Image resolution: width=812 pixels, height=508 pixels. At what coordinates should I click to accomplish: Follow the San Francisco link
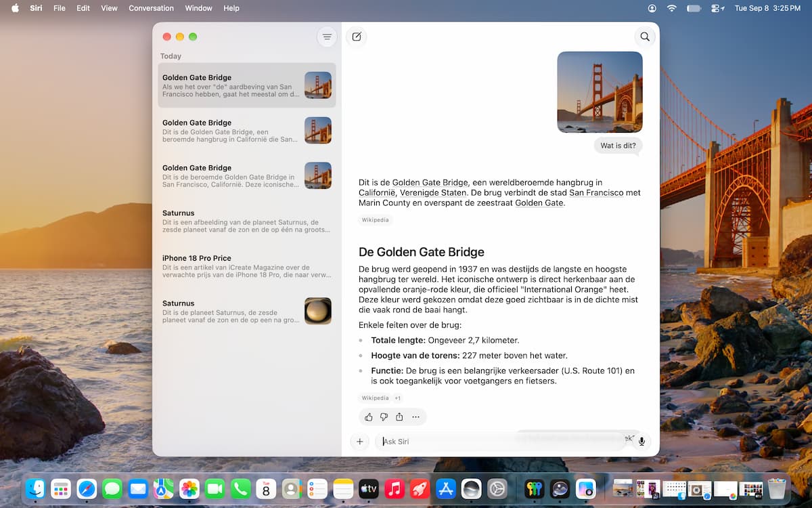596,192
